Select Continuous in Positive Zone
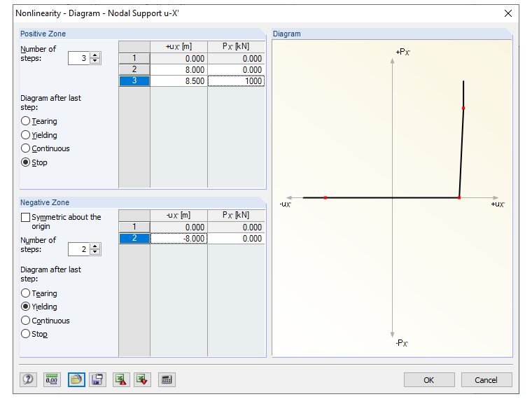The height and width of the screenshot is (399, 532). pyautogui.click(x=25, y=148)
